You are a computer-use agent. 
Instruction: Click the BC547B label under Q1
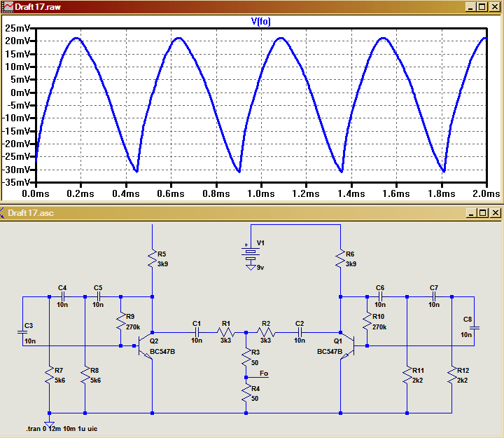tap(330, 351)
